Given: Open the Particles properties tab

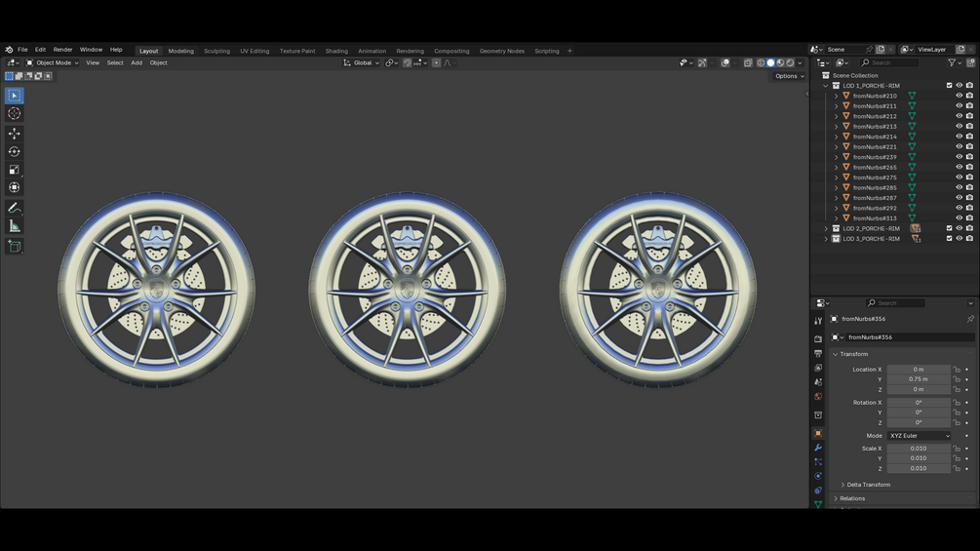Looking at the screenshot, I should click(818, 461).
